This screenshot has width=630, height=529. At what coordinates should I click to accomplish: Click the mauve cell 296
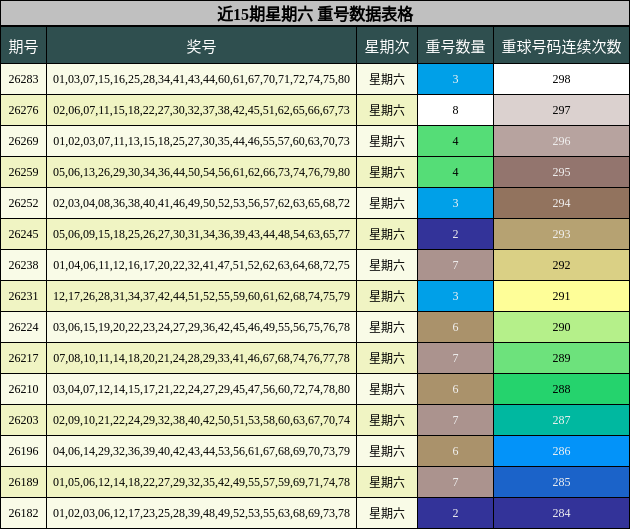(561, 141)
